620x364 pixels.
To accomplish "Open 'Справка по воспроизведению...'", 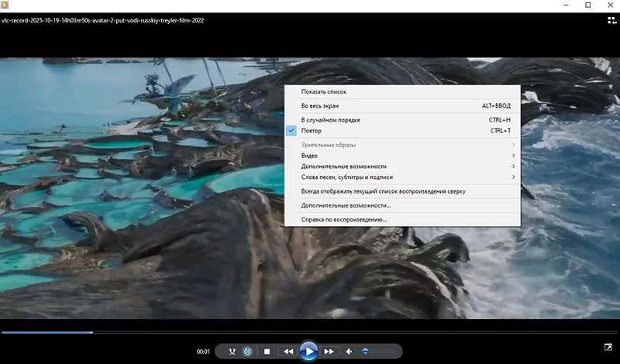I will tap(402, 220).
